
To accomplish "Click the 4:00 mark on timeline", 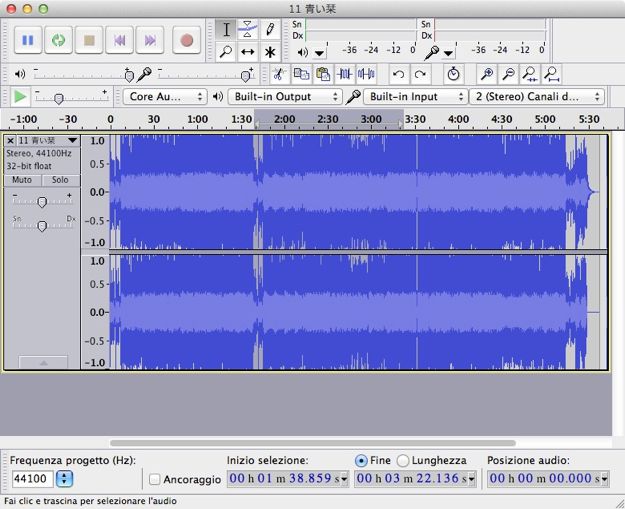I will 458,119.
